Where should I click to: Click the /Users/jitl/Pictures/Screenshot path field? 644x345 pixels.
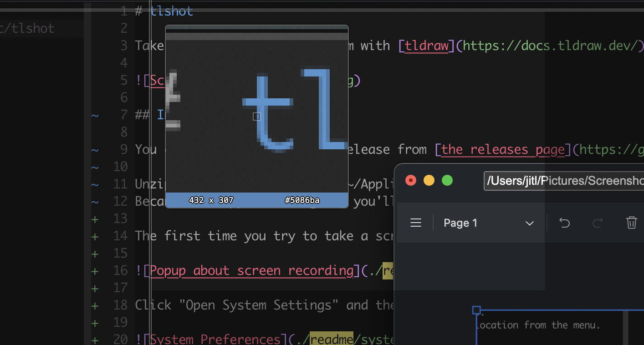pos(565,181)
